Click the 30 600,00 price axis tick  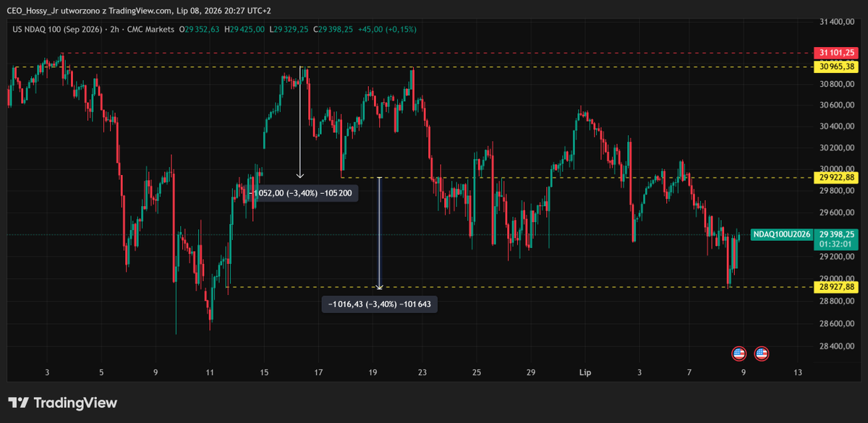click(838, 105)
